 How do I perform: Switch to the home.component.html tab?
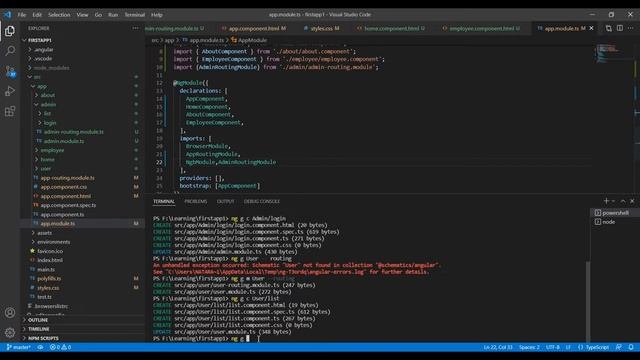coord(391,28)
